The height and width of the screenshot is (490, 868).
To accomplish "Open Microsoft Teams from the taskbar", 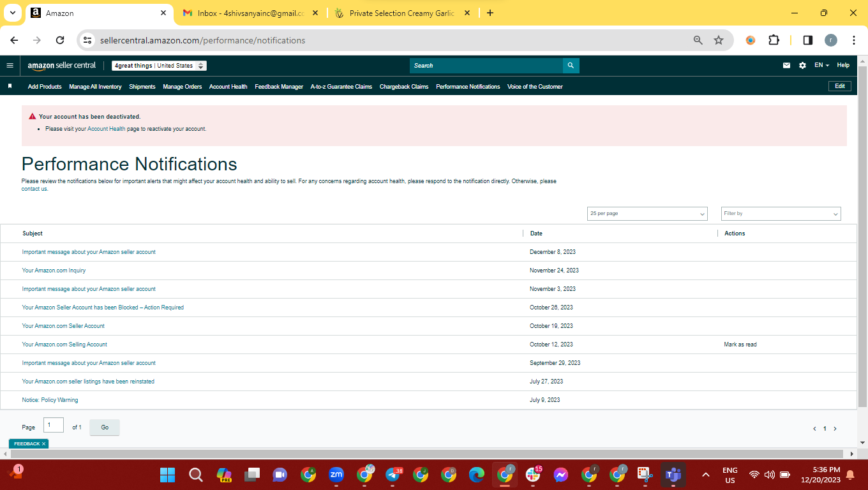I will point(673,475).
